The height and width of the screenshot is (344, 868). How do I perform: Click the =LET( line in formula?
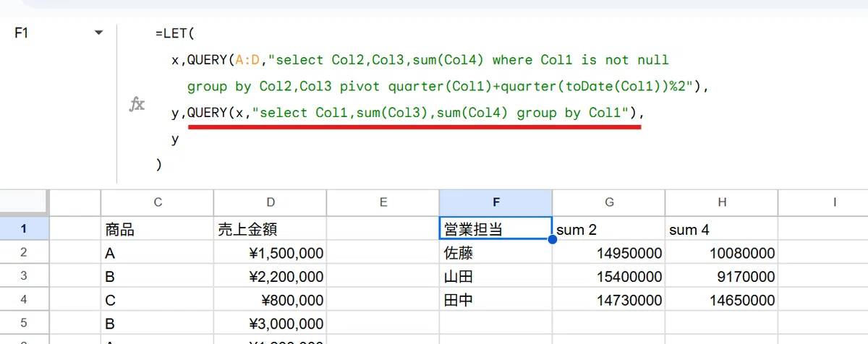pos(175,33)
